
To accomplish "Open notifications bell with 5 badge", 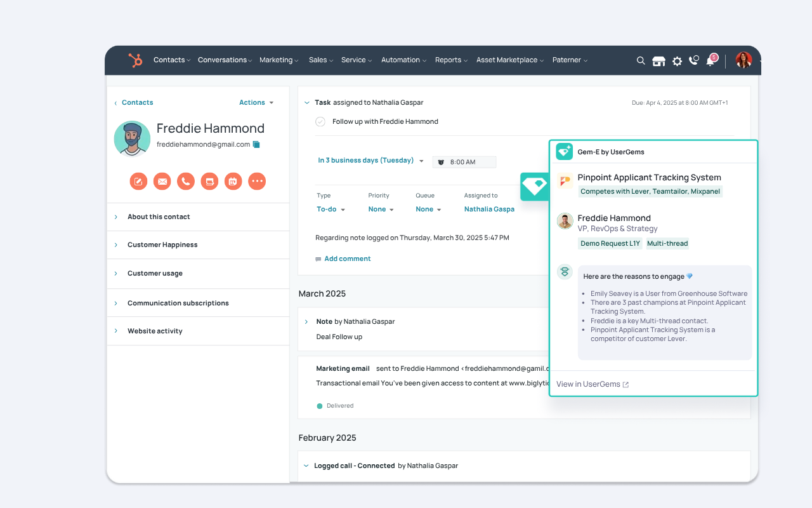I will 710,61.
